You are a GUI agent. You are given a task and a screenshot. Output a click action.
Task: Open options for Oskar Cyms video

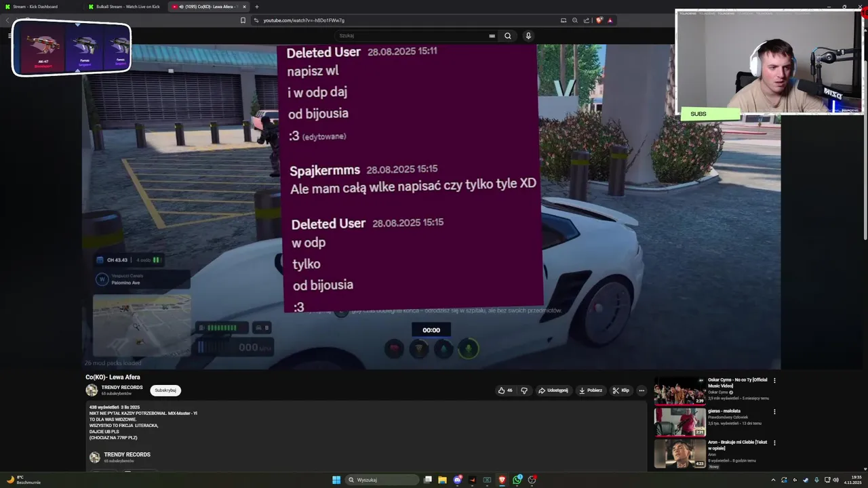point(774,380)
